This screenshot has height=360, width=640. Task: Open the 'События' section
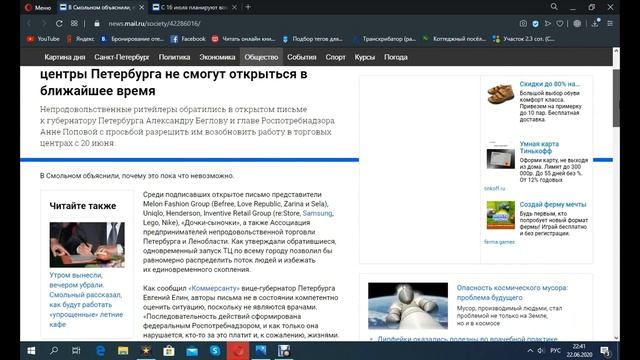click(302, 57)
